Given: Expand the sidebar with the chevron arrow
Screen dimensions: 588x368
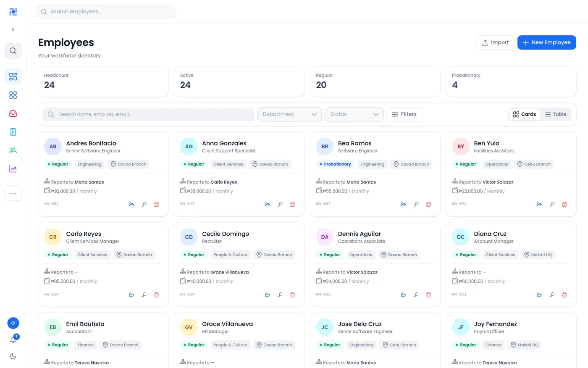Looking at the screenshot, I should click(13, 30).
